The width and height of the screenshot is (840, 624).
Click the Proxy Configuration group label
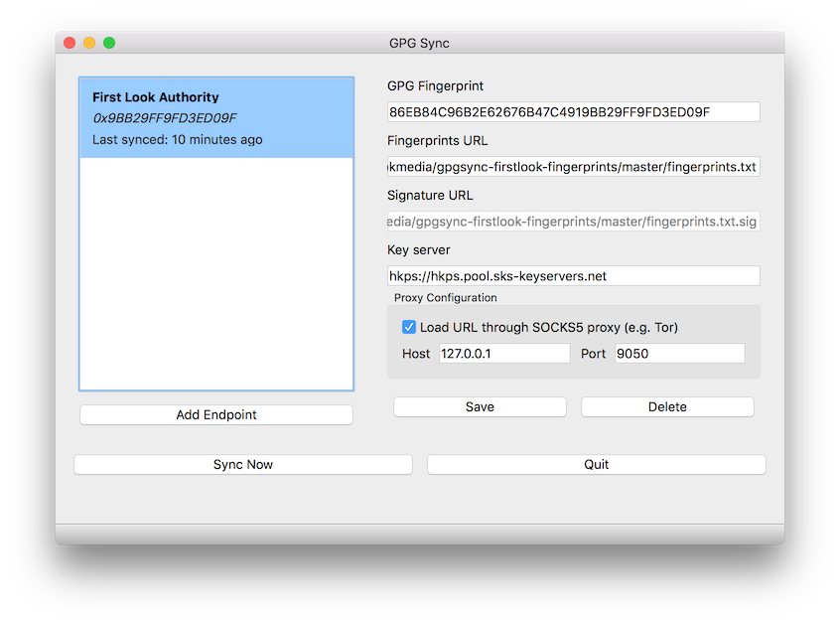(x=446, y=298)
